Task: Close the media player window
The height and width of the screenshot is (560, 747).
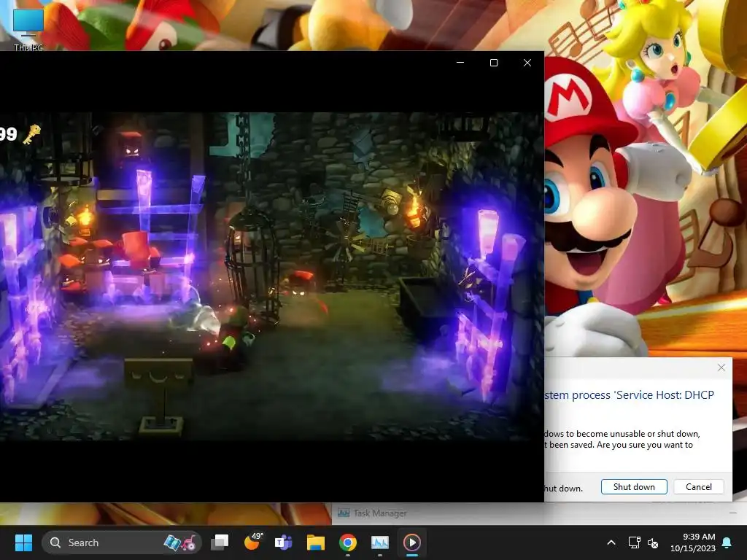Action: point(527,63)
